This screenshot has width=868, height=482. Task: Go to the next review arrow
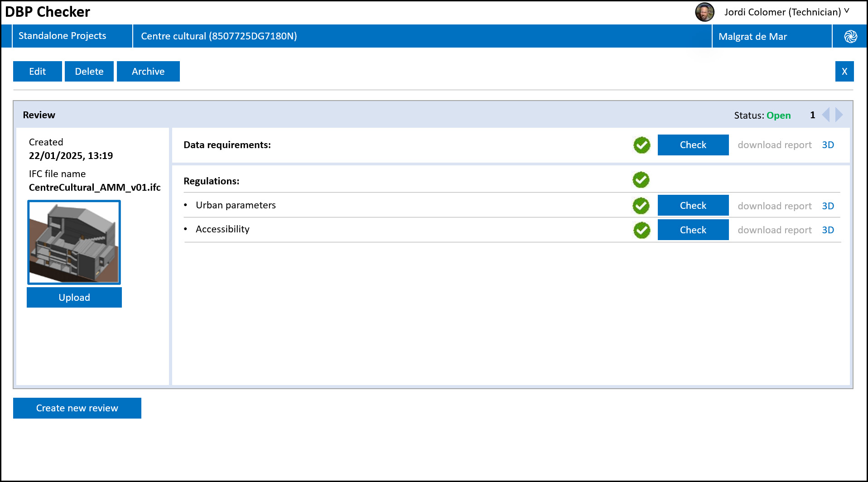(839, 115)
